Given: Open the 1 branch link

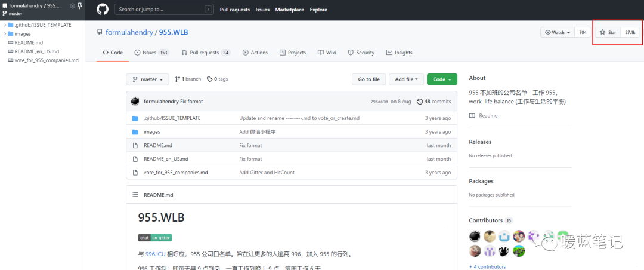Looking at the screenshot, I should [188, 79].
